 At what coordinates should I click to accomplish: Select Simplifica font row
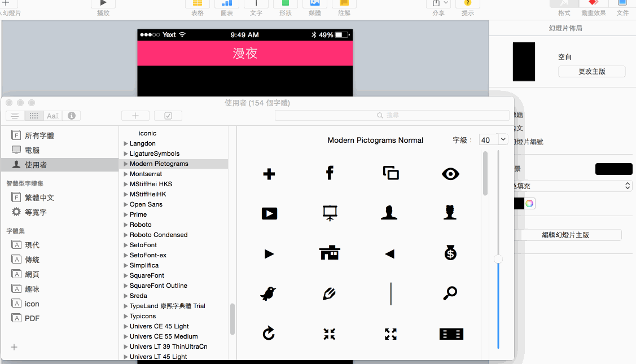174,265
